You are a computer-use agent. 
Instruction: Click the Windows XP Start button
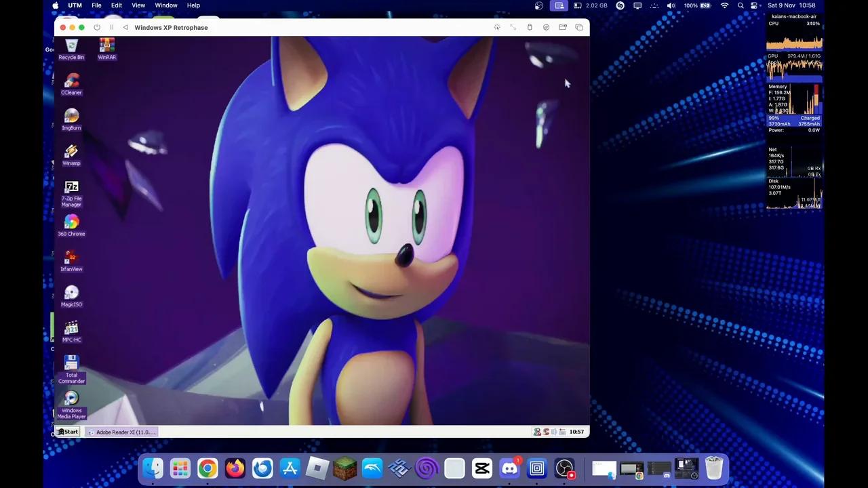(x=68, y=432)
